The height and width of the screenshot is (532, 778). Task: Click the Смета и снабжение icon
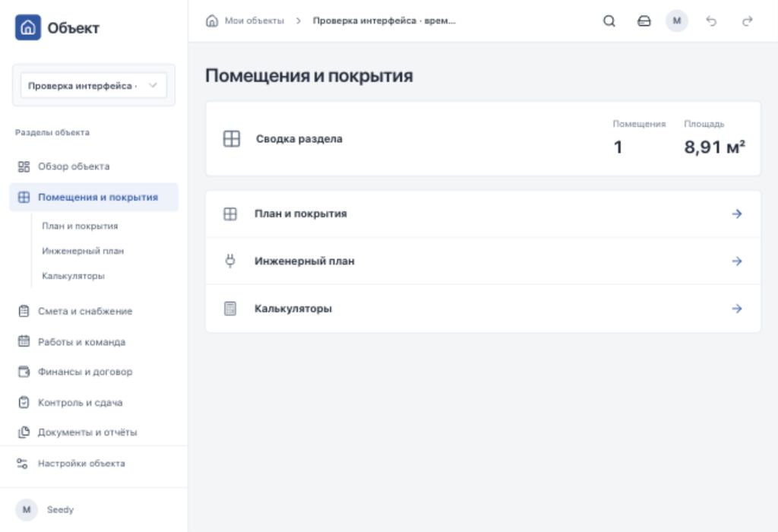(x=24, y=311)
